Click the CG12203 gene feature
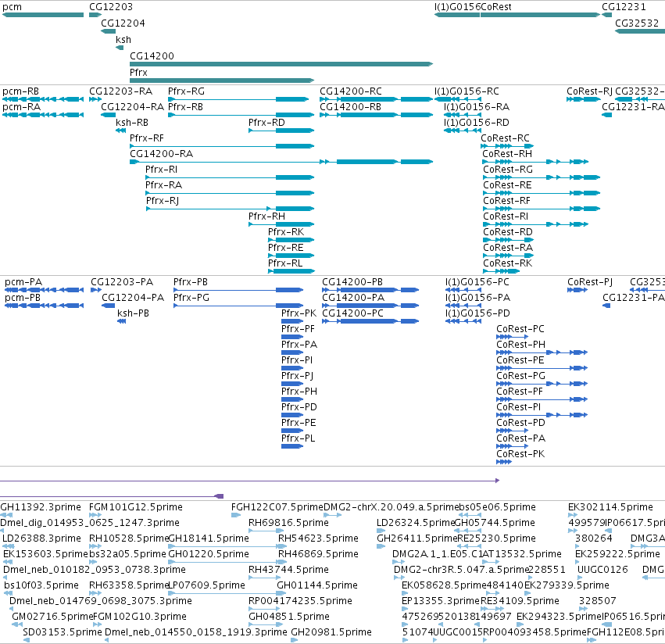The width and height of the screenshot is (665, 644). [95, 15]
